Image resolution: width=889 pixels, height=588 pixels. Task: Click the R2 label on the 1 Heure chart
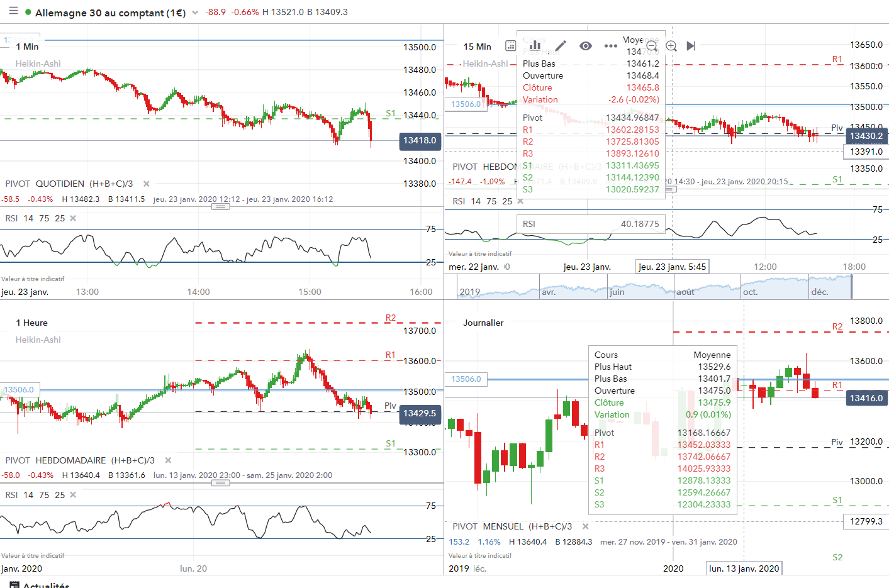[391, 318]
